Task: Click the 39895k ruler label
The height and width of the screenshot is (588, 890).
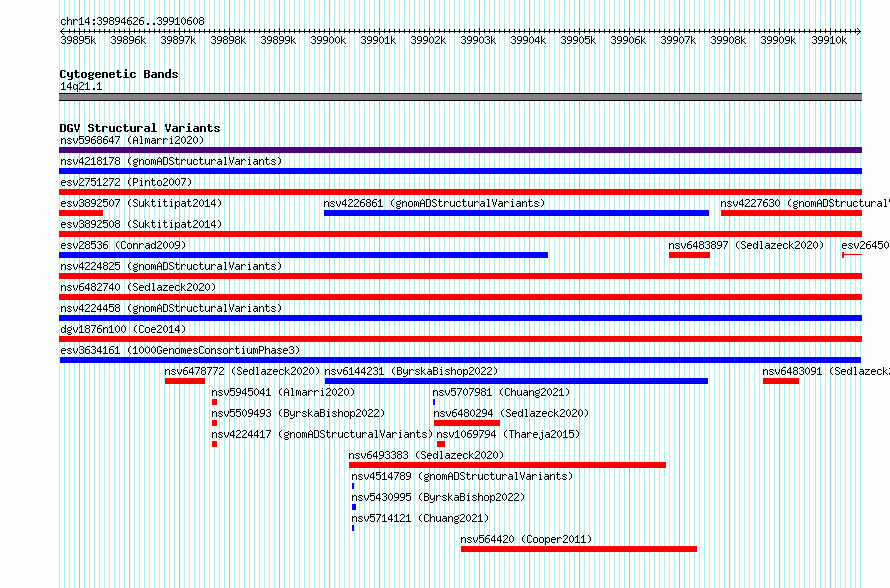Action: click(78, 40)
